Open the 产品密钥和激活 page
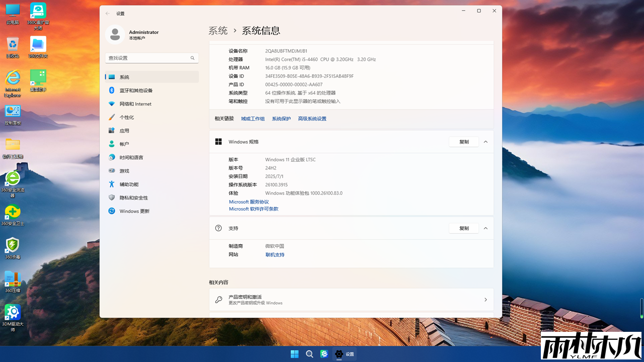This screenshot has width=644, height=362. pyautogui.click(x=351, y=300)
